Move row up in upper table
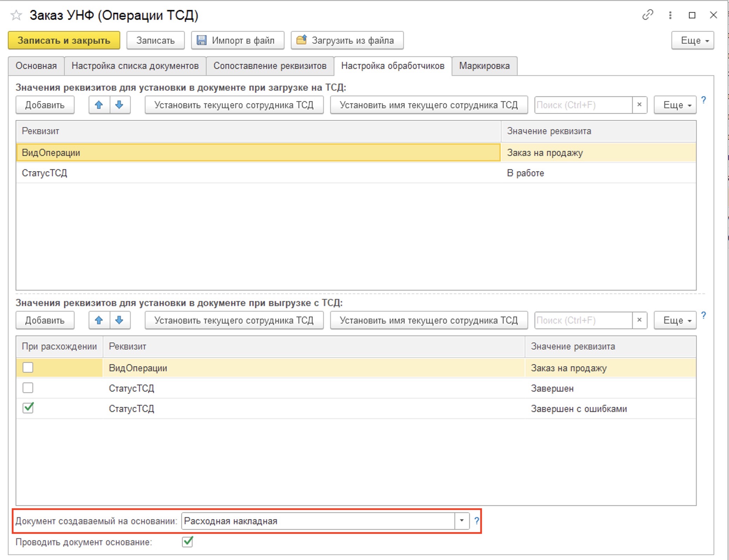The image size is (729, 560). click(x=99, y=105)
